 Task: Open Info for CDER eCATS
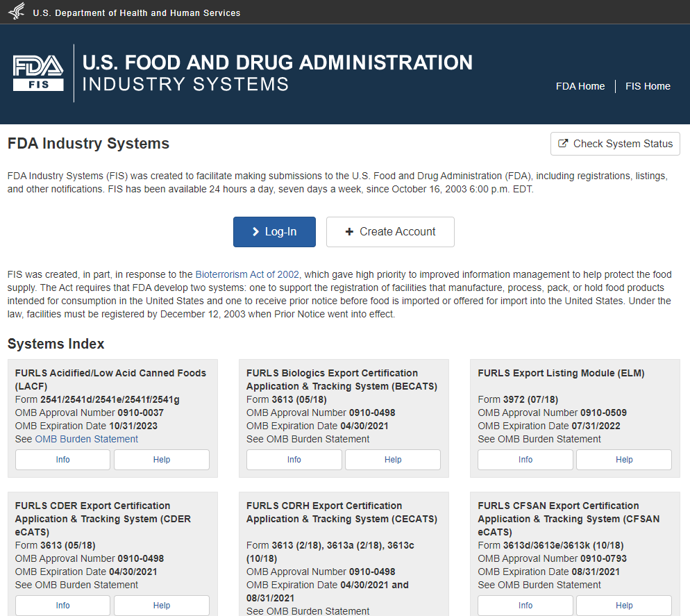pos(62,606)
